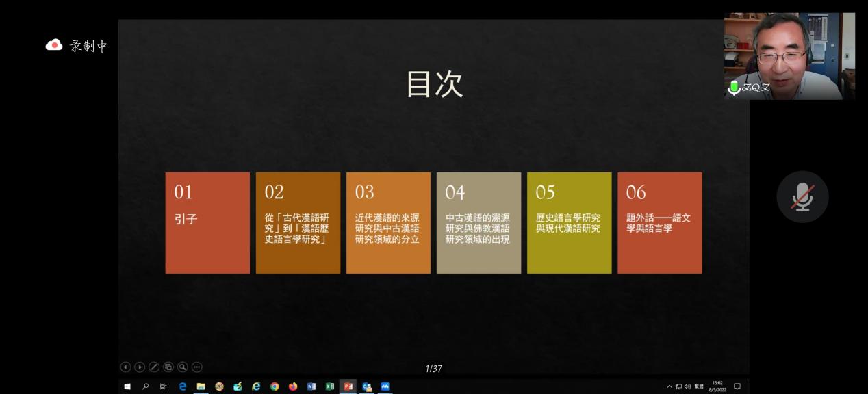This screenshot has width=868, height=394.
Task: Click the orange 01 引子 section box
Action: [207, 222]
